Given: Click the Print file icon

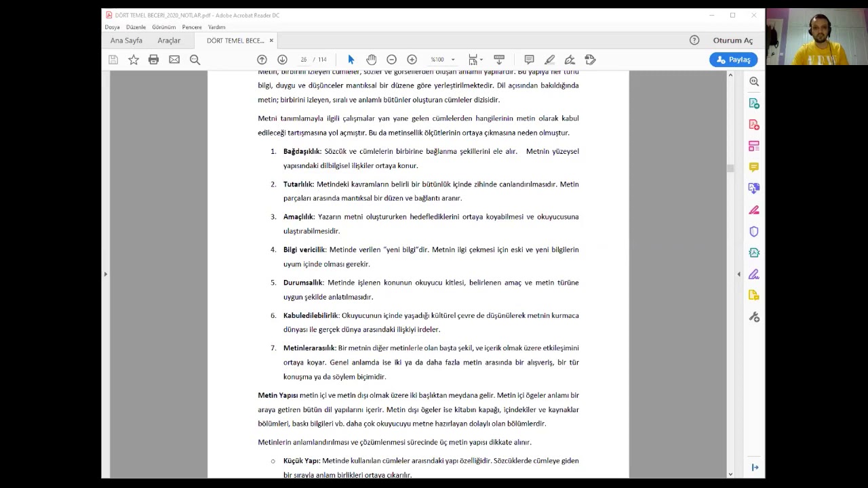Looking at the screenshot, I should [x=153, y=60].
